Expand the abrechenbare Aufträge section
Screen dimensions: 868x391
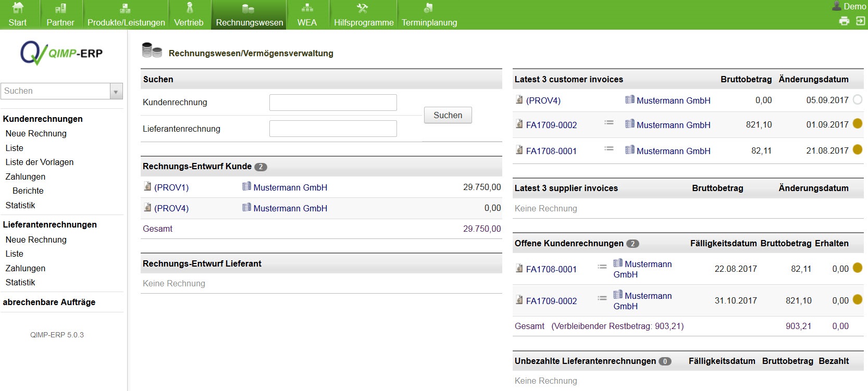click(x=49, y=302)
